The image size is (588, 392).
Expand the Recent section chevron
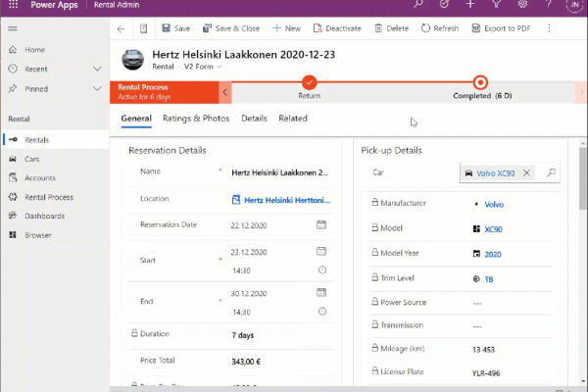point(97,69)
